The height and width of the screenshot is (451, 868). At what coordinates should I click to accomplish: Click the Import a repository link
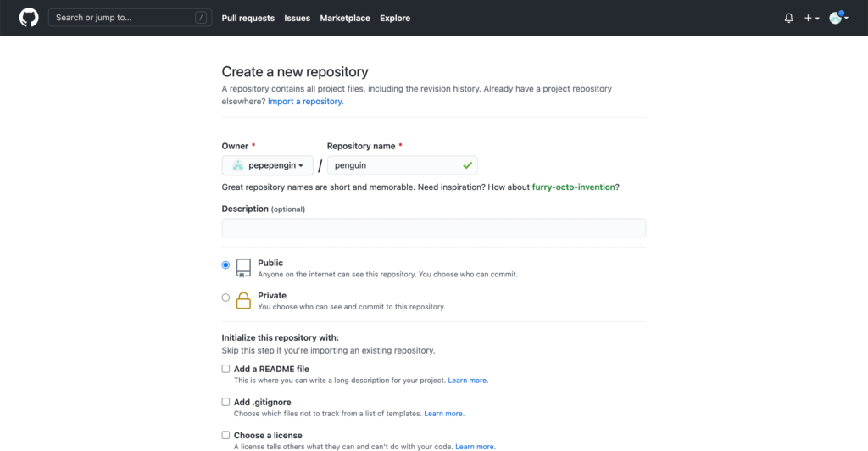(305, 101)
